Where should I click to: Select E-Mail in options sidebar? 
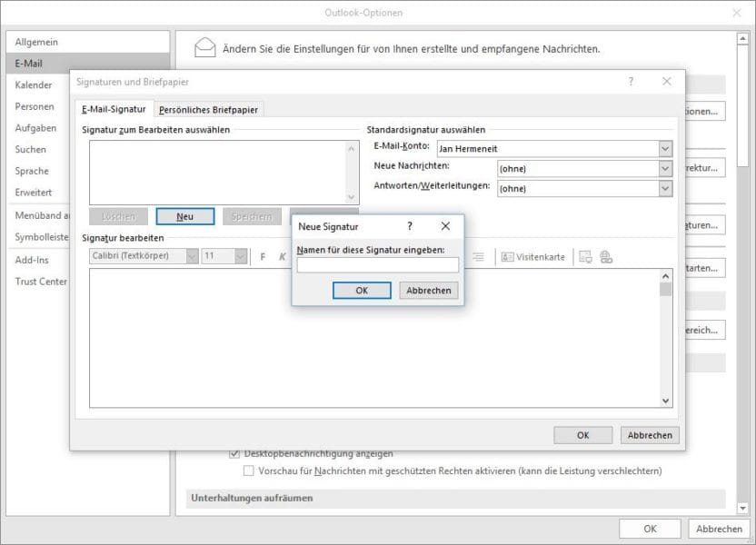[88, 63]
